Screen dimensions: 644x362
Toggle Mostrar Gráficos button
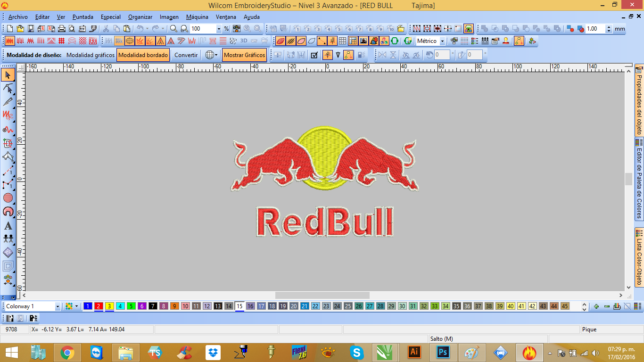pyautogui.click(x=244, y=55)
